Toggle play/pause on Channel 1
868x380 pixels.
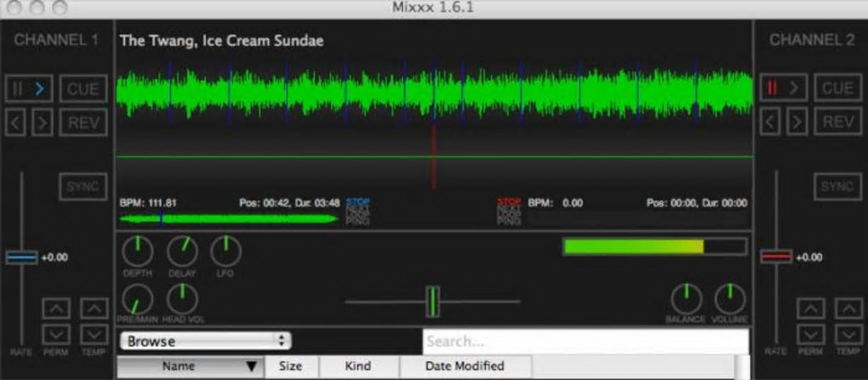click(29, 88)
